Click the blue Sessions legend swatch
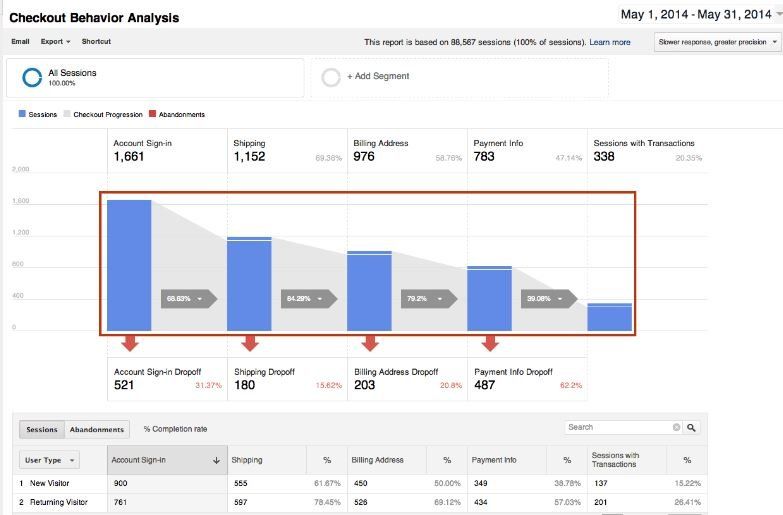Screen dimensions: 783x515 point(22,114)
